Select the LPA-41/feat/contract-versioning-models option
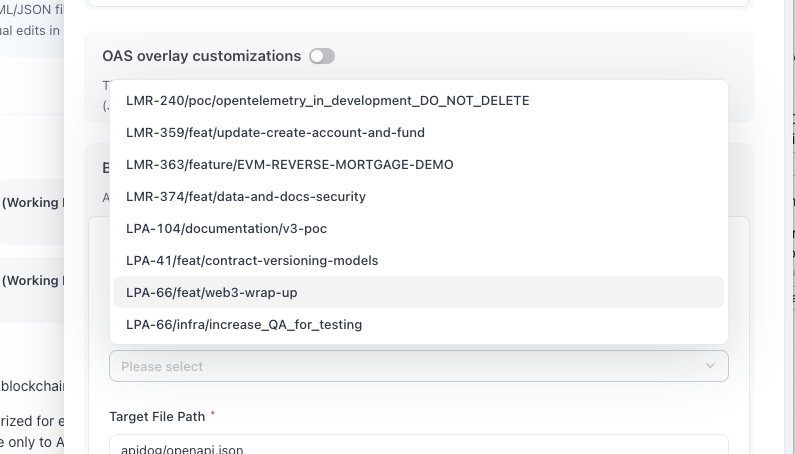Image resolution: width=795 pixels, height=454 pixels. click(252, 261)
